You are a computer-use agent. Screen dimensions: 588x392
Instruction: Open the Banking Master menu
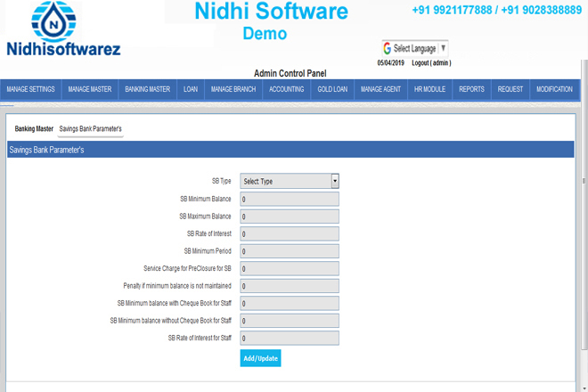(147, 89)
